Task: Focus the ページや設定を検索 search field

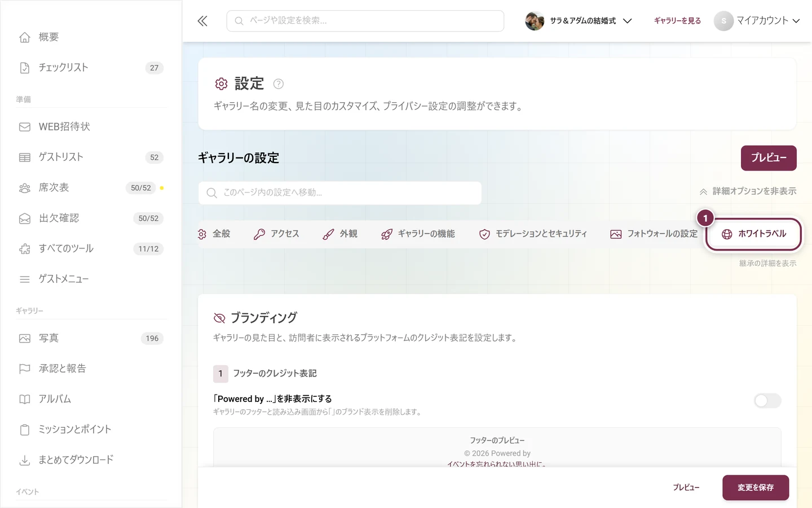Action: [365, 21]
